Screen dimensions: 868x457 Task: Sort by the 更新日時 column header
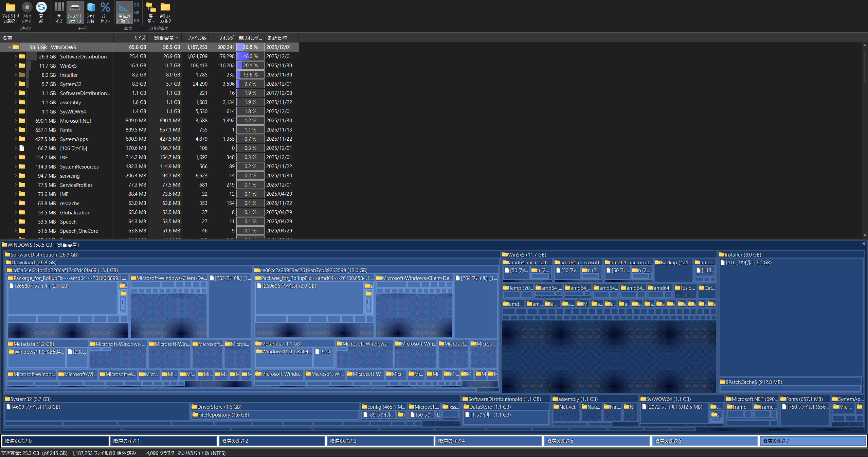(x=282, y=38)
